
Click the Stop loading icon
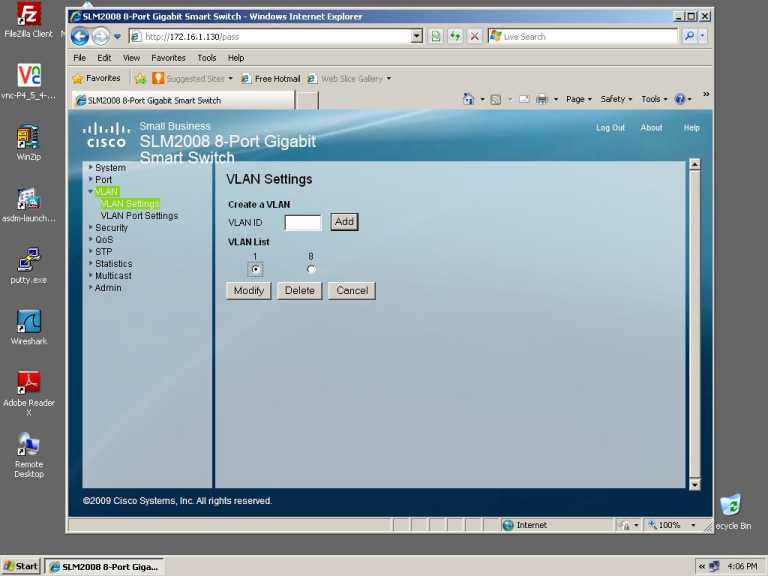click(474, 36)
